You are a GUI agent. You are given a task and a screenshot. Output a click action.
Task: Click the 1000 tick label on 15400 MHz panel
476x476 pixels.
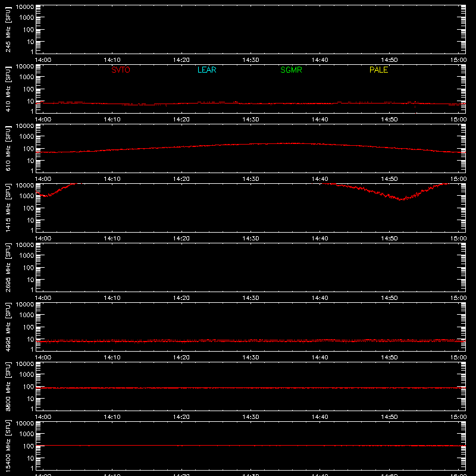click(27, 434)
